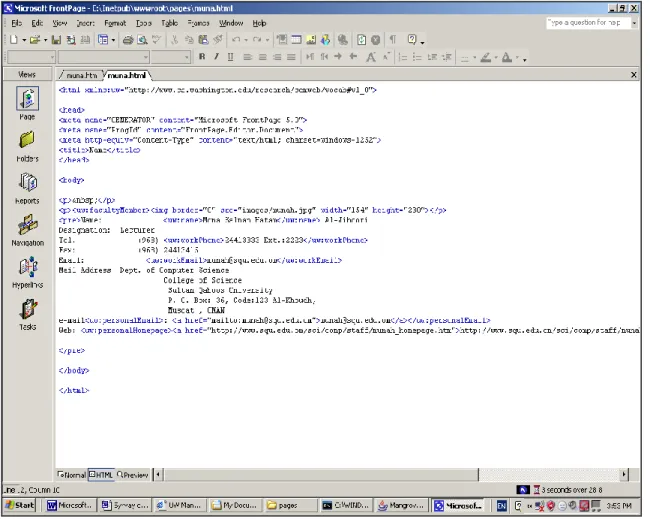
Task: Toggle numbered list formatting
Action: coord(403,57)
